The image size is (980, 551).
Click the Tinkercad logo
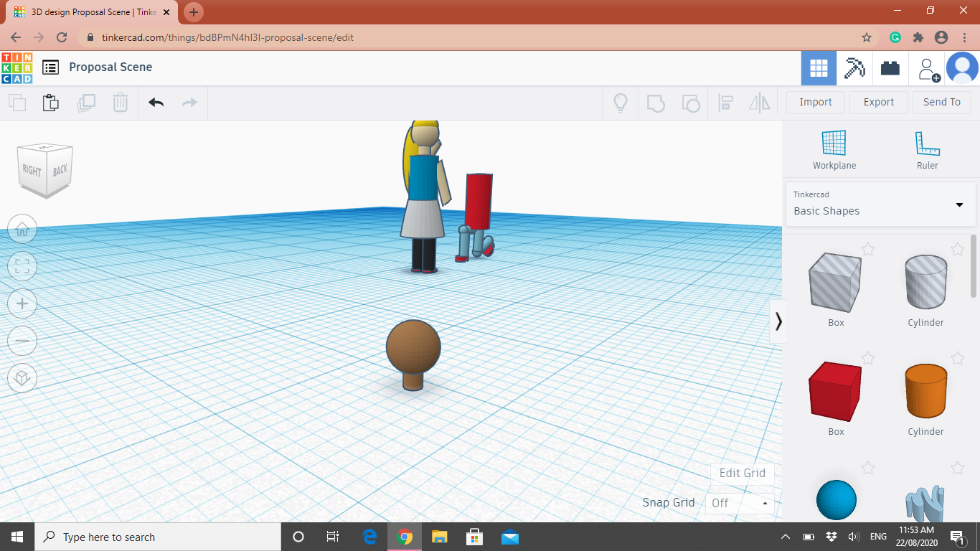point(17,67)
